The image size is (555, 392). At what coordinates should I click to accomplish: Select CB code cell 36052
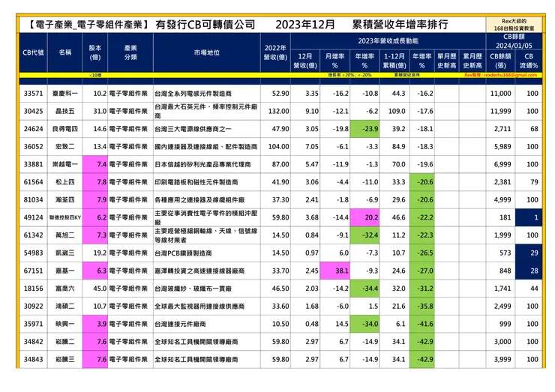(33, 146)
